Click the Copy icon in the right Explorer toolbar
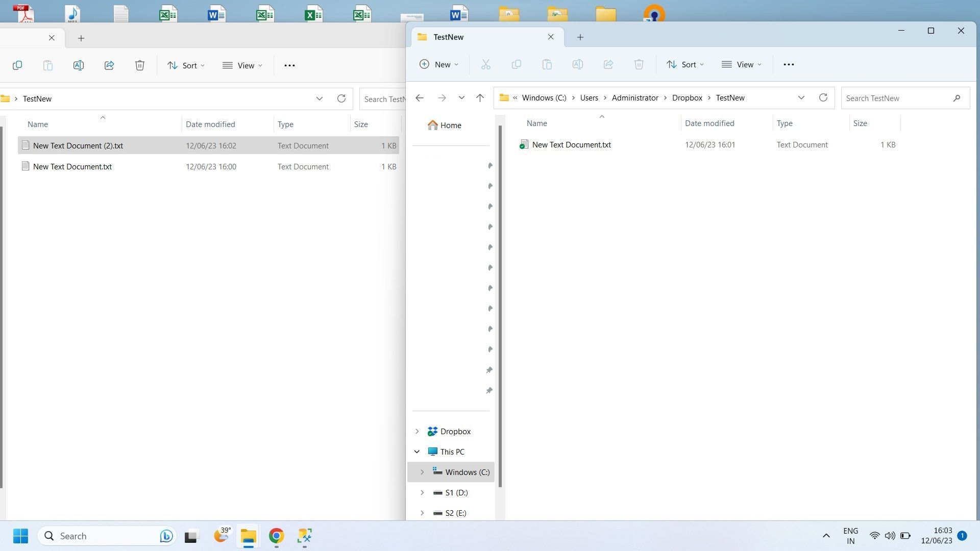The width and height of the screenshot is (980, 551). pos(517,64)
